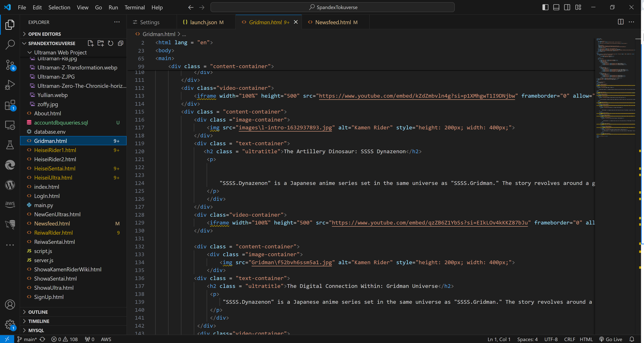Viewport: 644px width, 343px height.
Task: Open the remote window indicator
Action: [x=7, y=339]
